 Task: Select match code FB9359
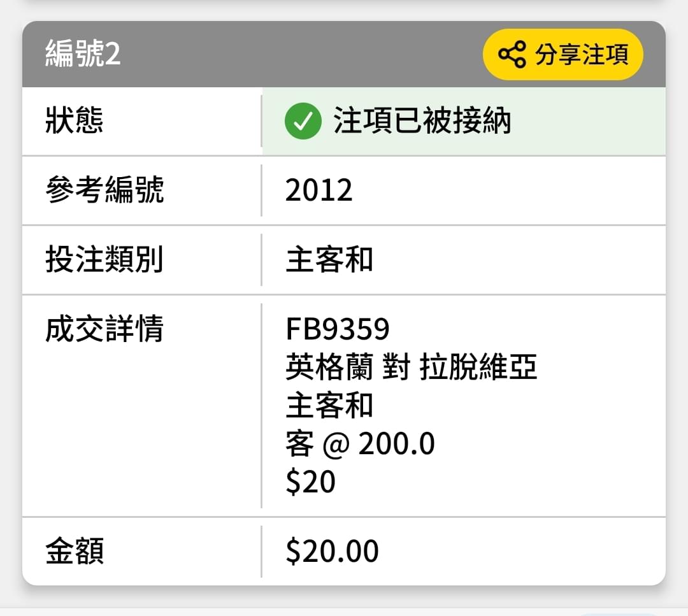[338, 329]
